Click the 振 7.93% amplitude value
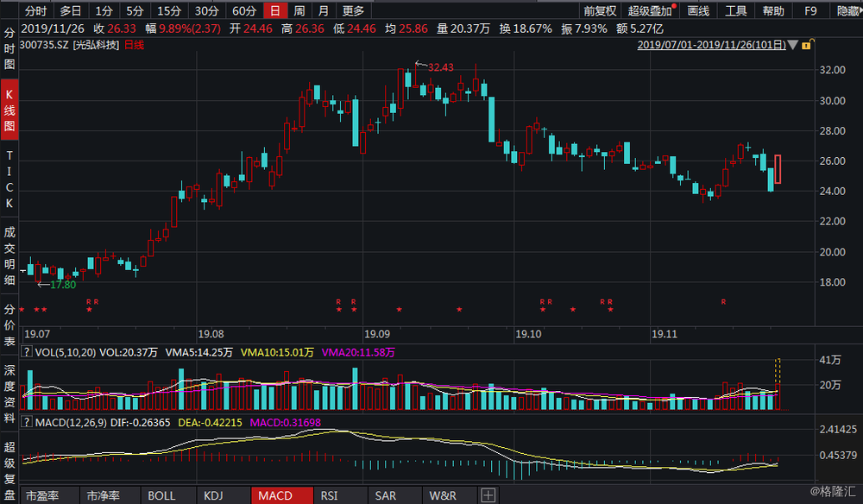The width and height of the screenshot is (863, 504). (x=584, y=28)
